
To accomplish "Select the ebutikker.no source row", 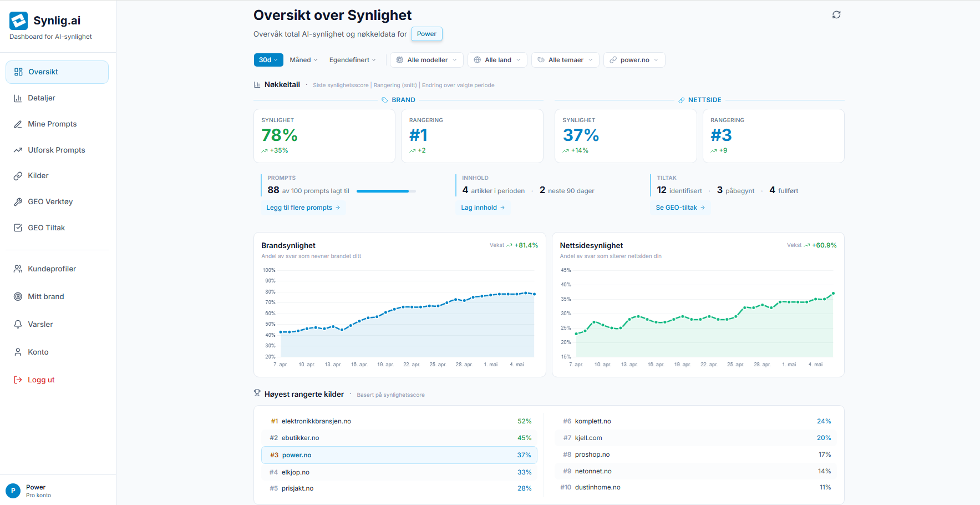I will coord(399,438).
